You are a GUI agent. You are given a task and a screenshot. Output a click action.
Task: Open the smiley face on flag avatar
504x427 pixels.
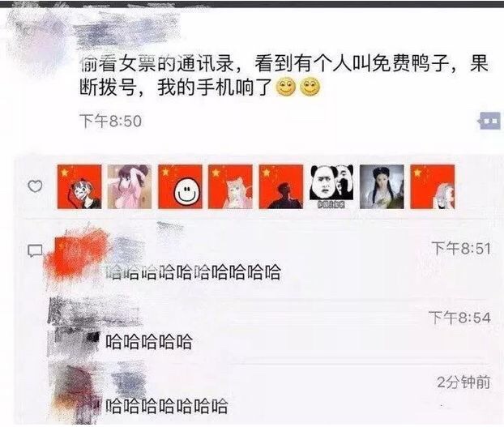[x=180, y=186]
